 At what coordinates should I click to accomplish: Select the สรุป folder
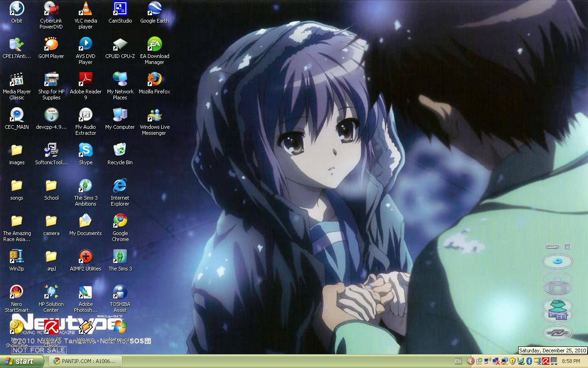pyautogui.click(x=51, y=260)
